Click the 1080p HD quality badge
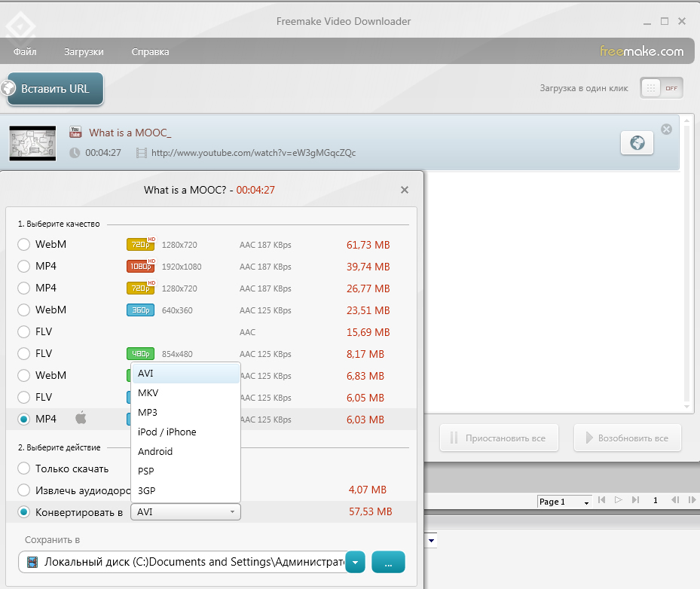700x589 pixels. pos(141,266)
